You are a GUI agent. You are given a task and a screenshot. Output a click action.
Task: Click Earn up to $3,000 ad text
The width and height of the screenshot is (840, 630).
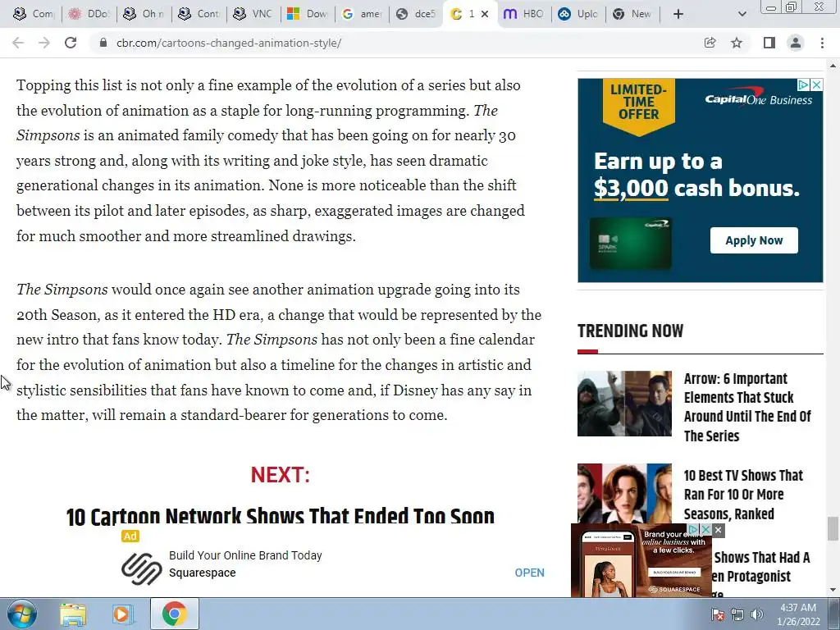point(696,176)
